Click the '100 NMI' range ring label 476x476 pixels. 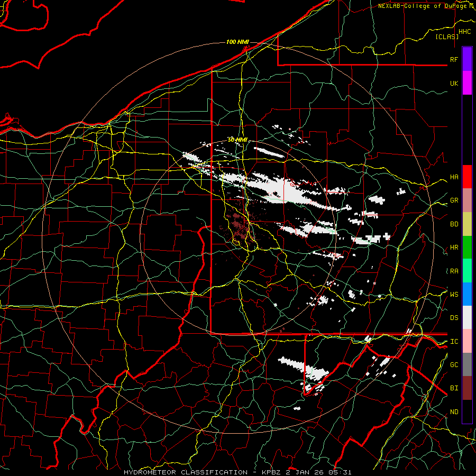pos(237,42)
